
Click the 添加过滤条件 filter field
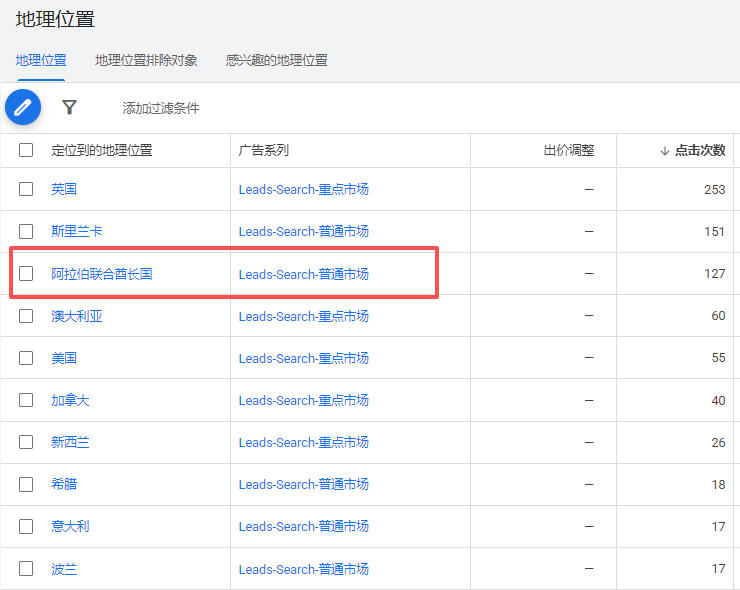pos(161,108)
